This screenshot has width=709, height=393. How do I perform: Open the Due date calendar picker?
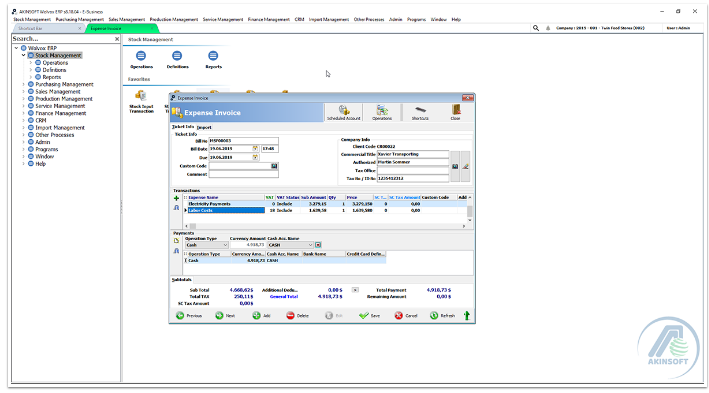pyautogui.click(x=255, y=157)
